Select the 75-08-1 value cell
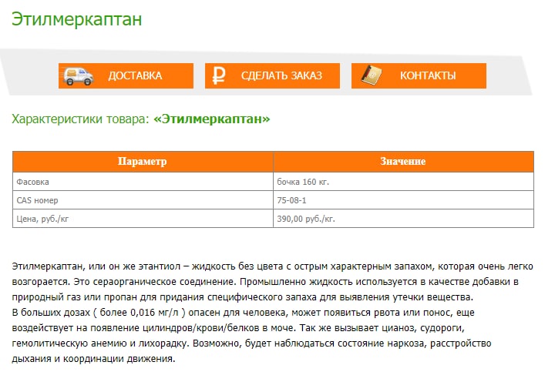Viewport: 555px width, 392px height. tap(403, 200)
